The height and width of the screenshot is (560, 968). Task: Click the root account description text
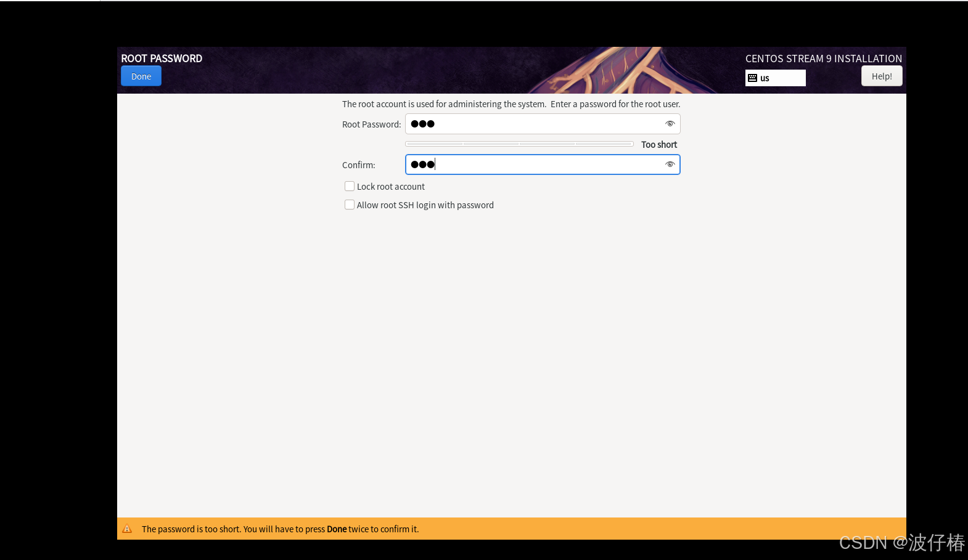(x=511, y=104)
